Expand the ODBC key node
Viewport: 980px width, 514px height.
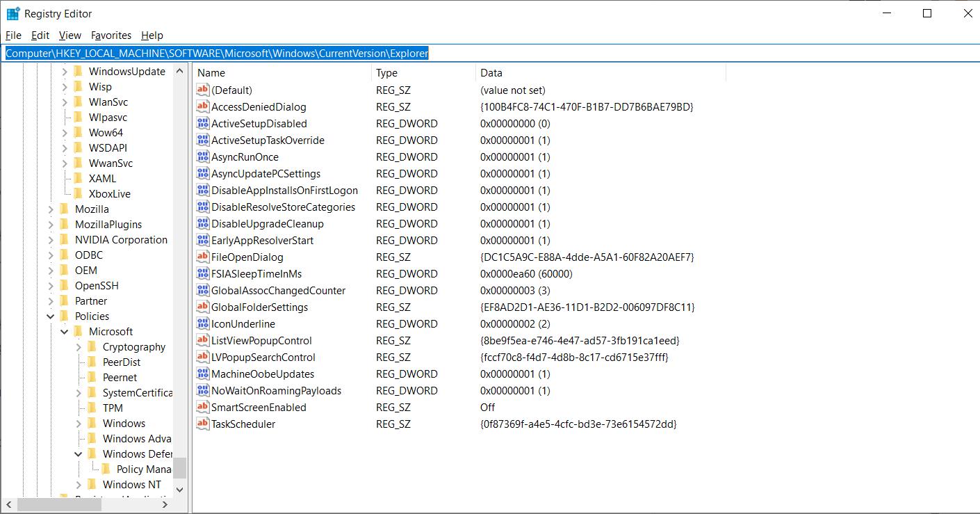[x=51, y=255]
